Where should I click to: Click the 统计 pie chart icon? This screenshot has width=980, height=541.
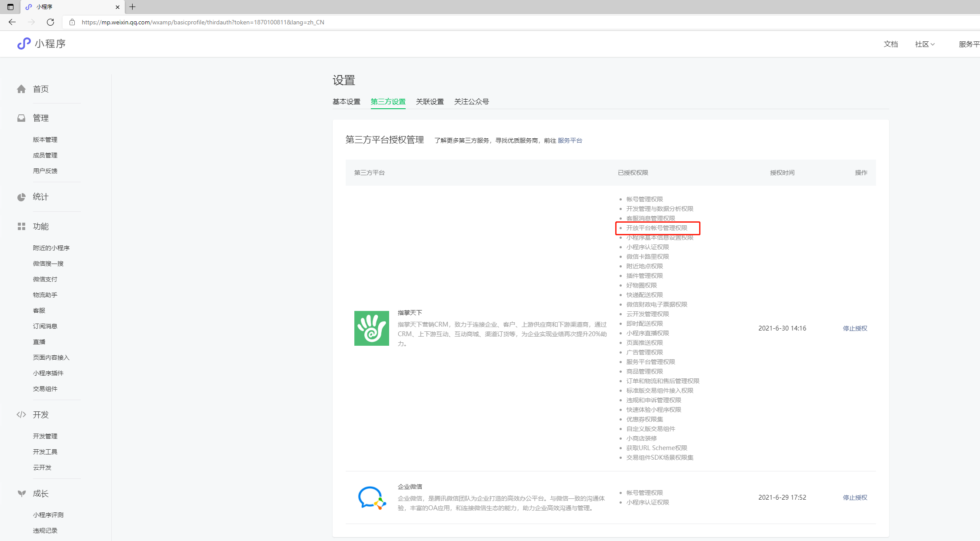click(x=21, y=197)
